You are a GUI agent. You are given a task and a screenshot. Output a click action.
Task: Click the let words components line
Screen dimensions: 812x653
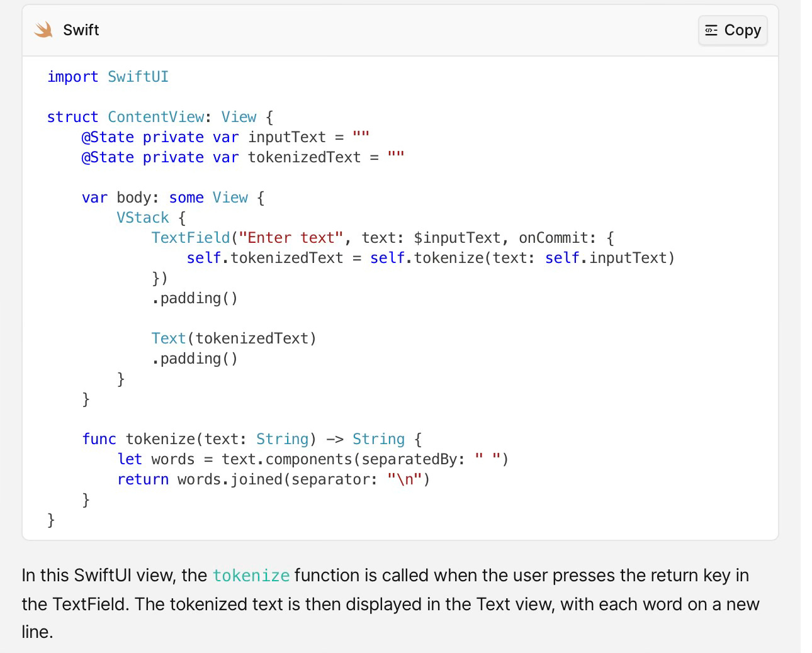pyautogui.click(x=313, y=459)
